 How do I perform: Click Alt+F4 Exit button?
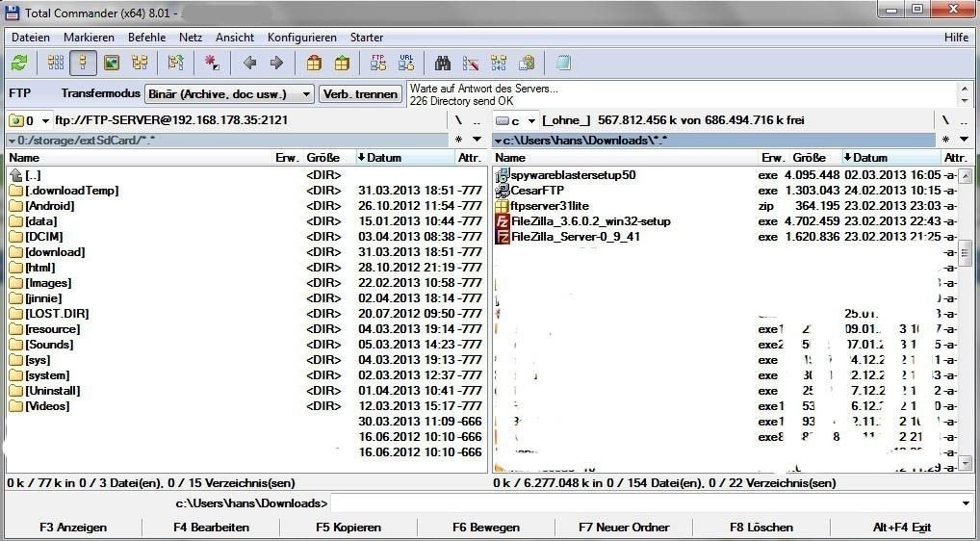click(x=902, y=528)
